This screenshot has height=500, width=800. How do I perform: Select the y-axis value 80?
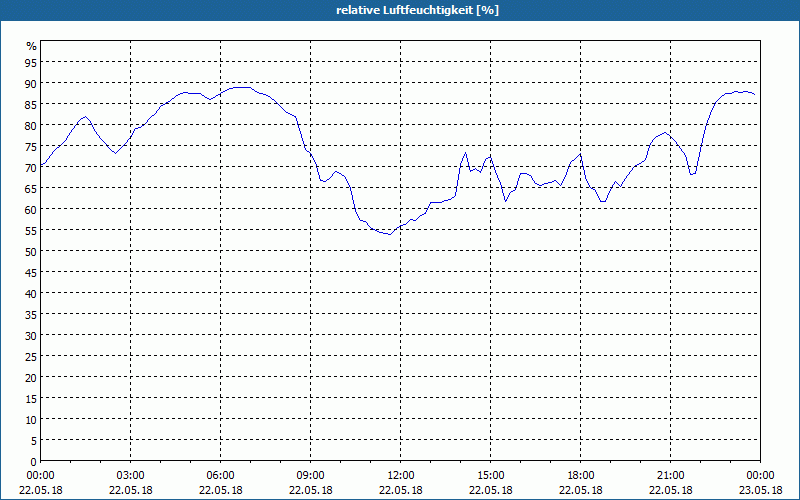(31, 125)
